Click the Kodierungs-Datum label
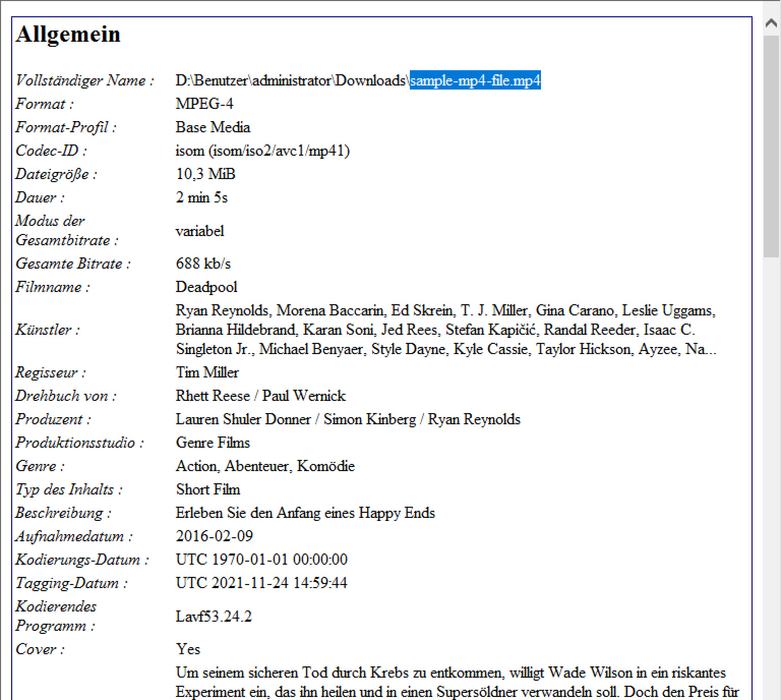This screenshot has height=700, width=781. pyautogui.click(x=82, y=560)
